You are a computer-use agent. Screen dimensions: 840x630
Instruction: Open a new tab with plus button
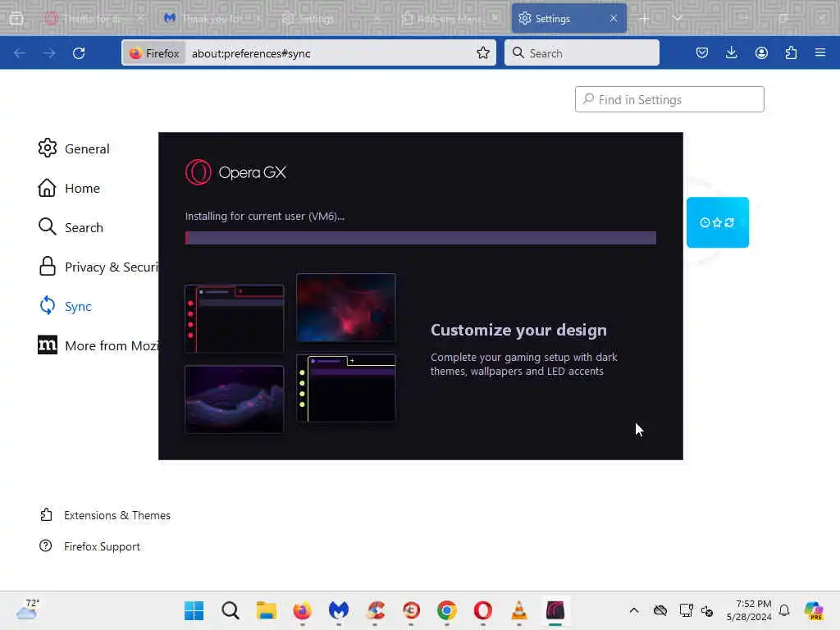(645, 18)
